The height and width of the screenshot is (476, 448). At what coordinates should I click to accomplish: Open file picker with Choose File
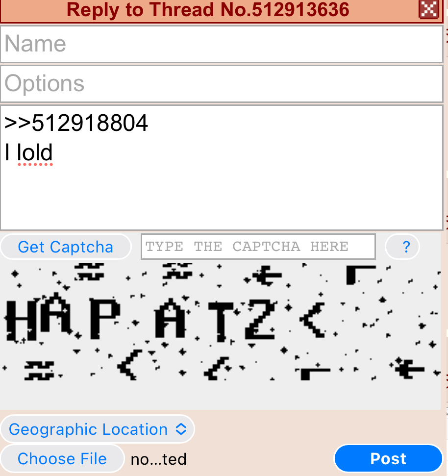(62, 458)
